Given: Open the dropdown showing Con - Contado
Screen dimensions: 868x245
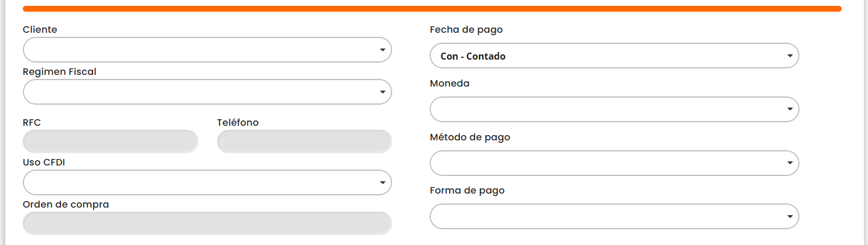Looking at the screenshot, I should 614,56.
